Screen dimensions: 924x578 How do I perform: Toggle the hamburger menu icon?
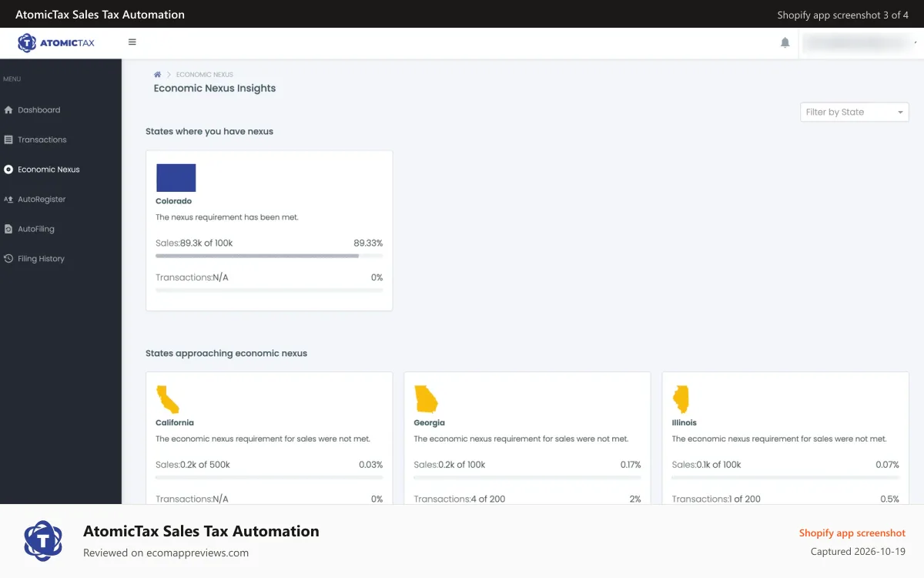(x=132, y=42)
